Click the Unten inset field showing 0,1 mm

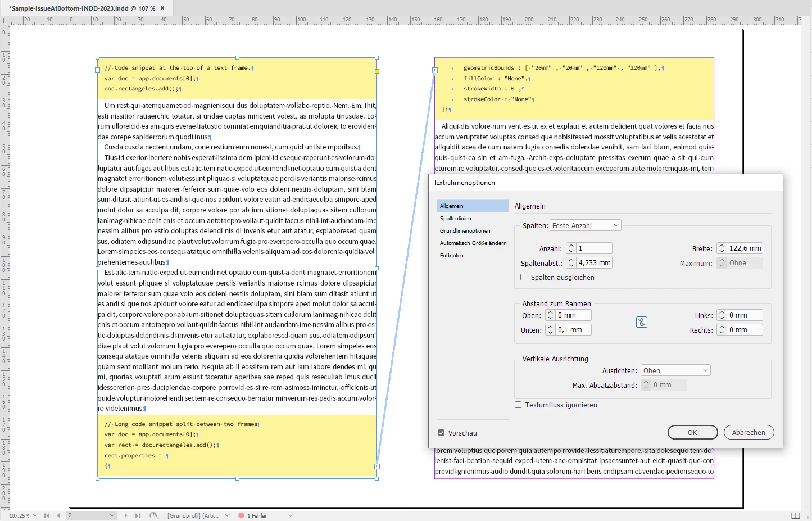coord(574,330)
